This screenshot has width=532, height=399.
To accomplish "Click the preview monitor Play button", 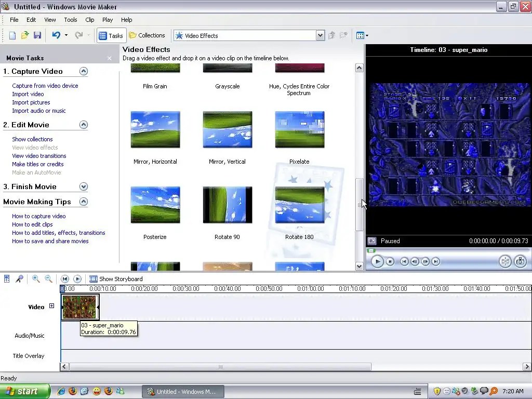I will click(377, 262).
